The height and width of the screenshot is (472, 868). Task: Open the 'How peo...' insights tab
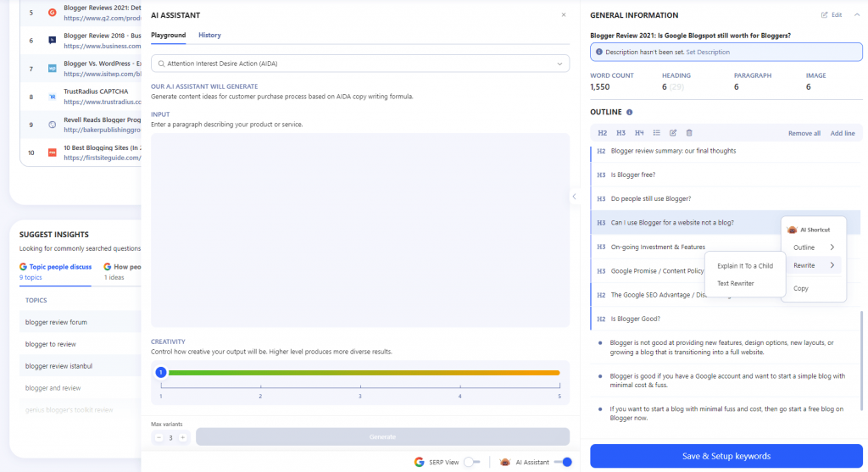(x=122, y=271)
